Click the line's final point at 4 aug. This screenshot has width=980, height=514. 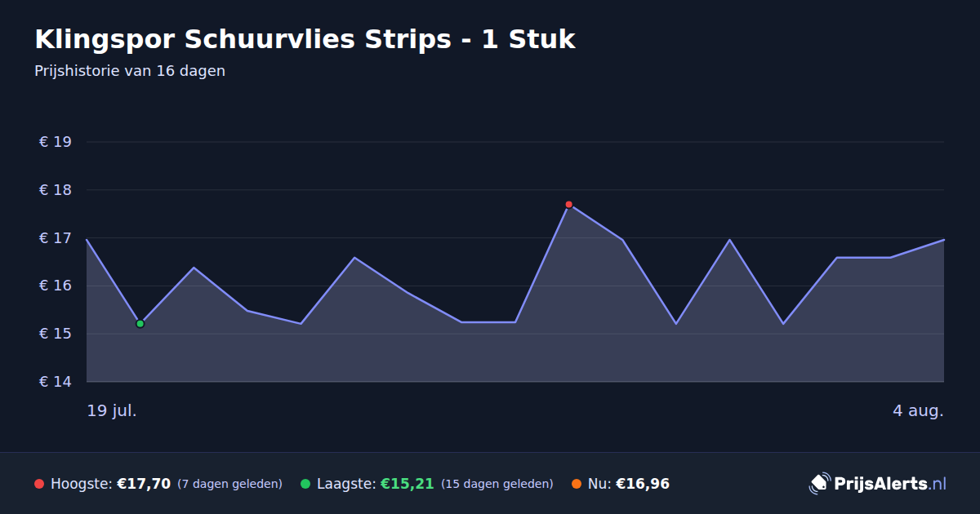tap(943, 240)
